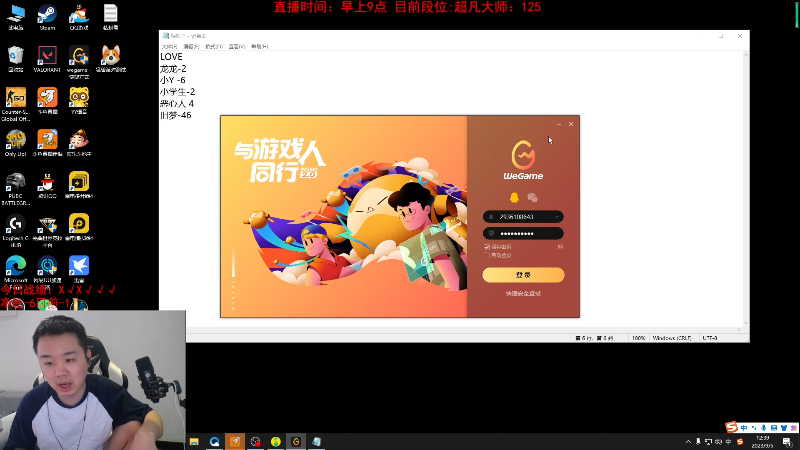The height and width of the screenshot is (450, 800).
Task: Open the PUBG BATTLEGROUNDS shortcut
Action: (x=16, y=189)
